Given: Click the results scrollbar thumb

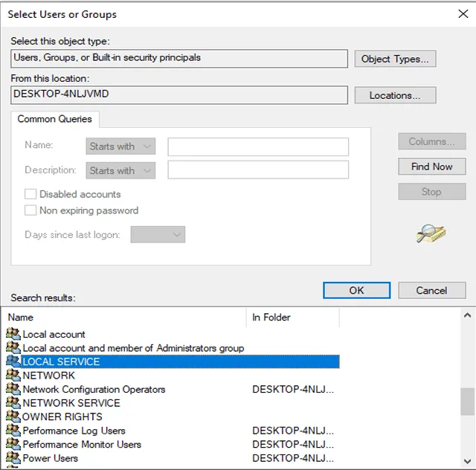Looking at the screenshot, I should (x=468, y=402).
